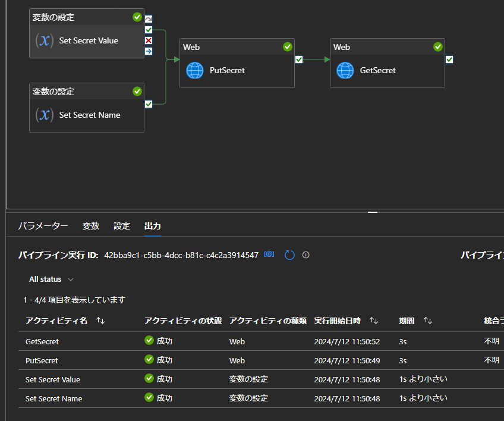Click the panel resize handle above output tabs
The height and width of the screenshot is (421, 504).
click(x=373, y=212)
